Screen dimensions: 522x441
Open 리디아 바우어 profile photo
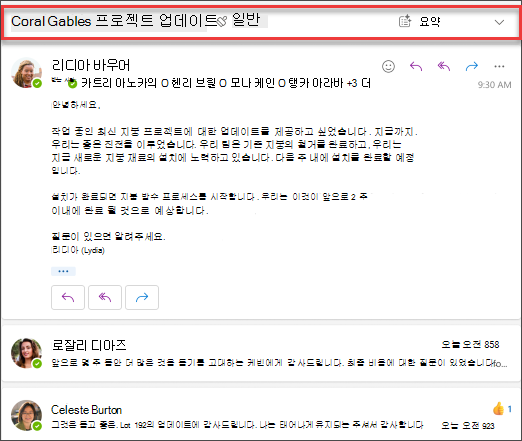tap(26, 73)
